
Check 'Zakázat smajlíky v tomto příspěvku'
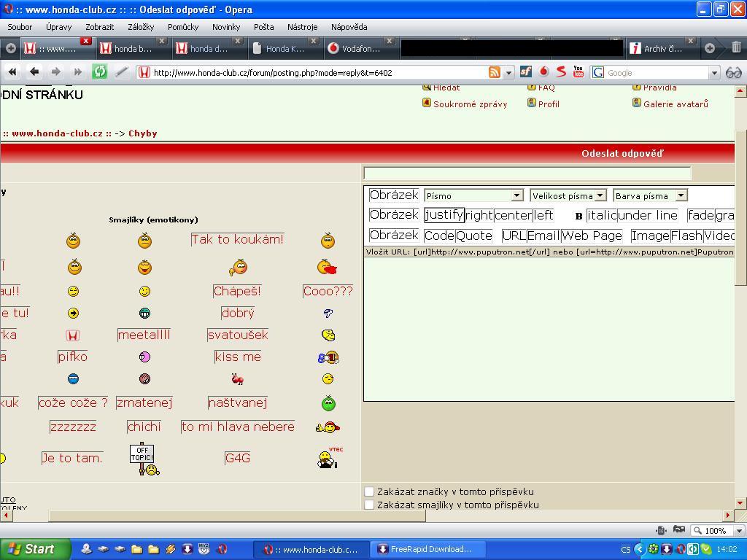pyautogui.click(x=369, y=505)
